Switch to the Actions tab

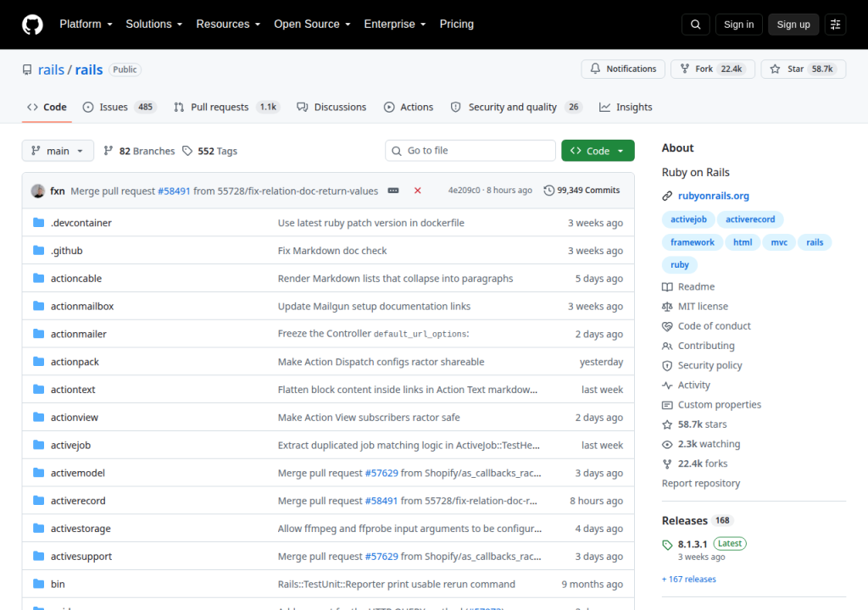pos(409,108)
